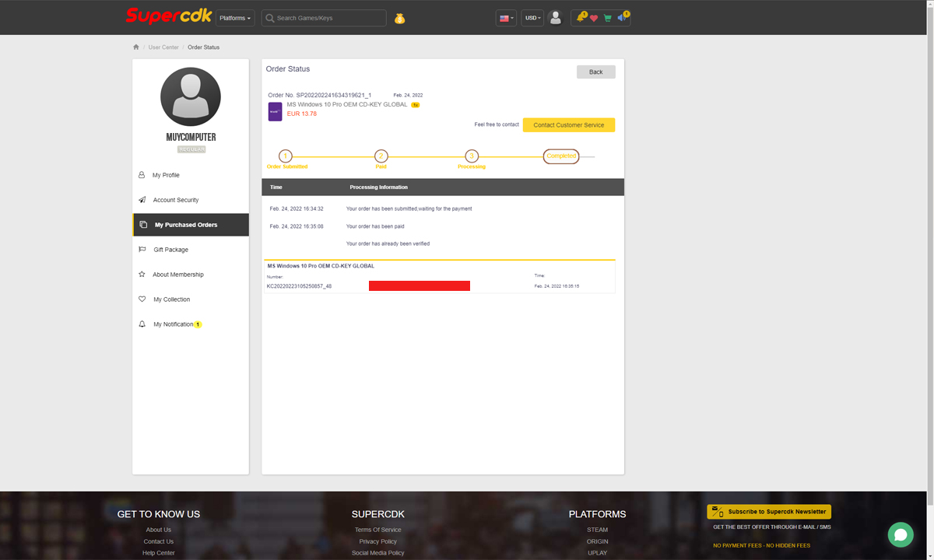Click the notification bell icon in header
The height and width of the screenshot is (560, 934).
coord(581,18)
